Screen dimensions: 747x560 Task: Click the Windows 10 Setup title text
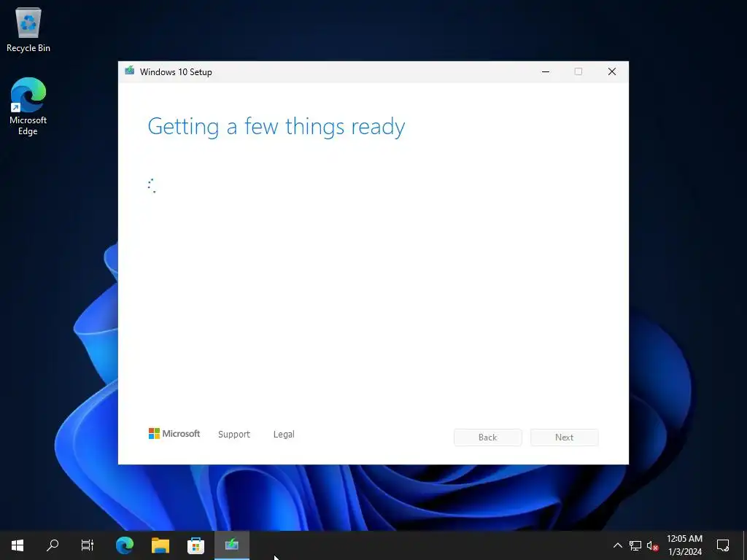point(176,72)
